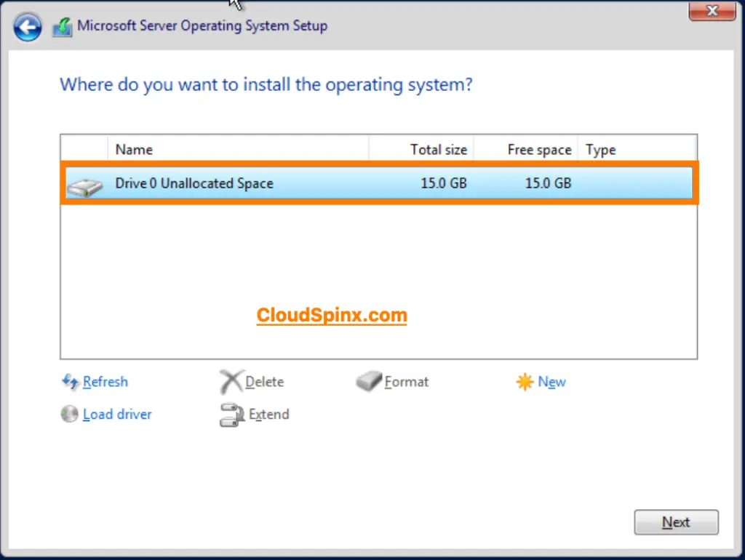Open the Format link
The height and width of the screenshot is (560, 745).
(407, 381)
